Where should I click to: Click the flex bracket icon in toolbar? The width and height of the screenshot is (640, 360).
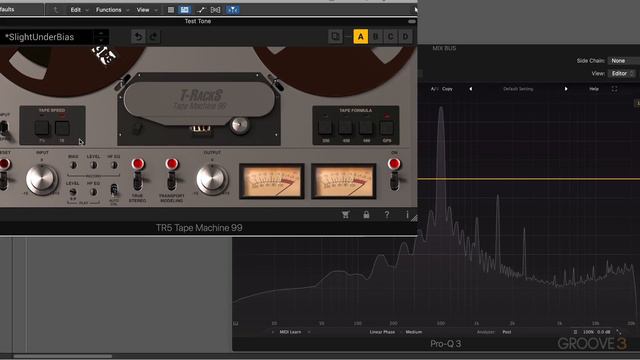(x=216, y=10)
